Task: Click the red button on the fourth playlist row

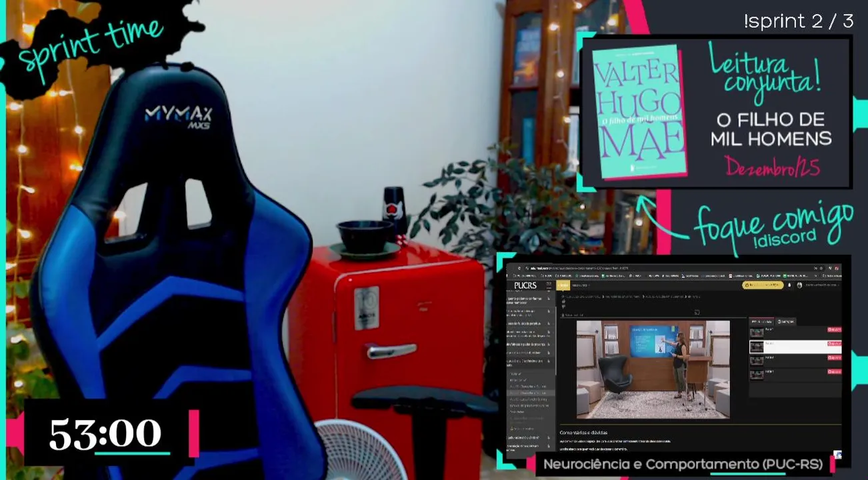Action: [x=834, y=371]
